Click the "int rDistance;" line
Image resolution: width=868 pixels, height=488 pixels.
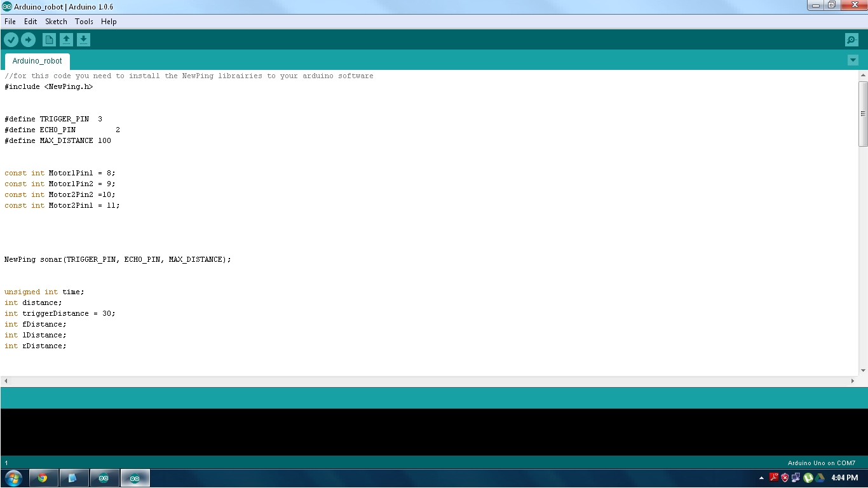[36, 346]
